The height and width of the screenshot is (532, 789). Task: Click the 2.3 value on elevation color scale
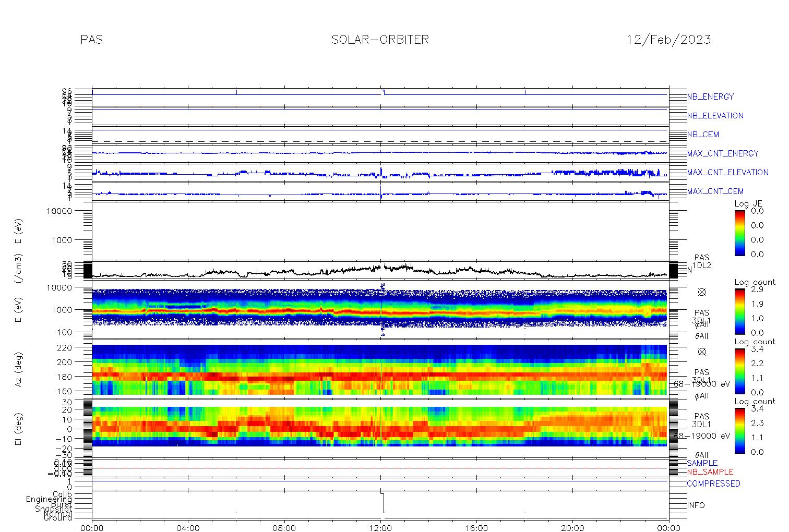point(757,423)
